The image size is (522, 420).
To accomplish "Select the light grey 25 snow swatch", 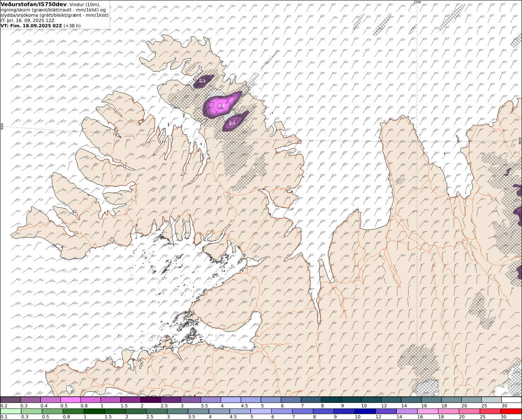I will click(x=491, y=400).
